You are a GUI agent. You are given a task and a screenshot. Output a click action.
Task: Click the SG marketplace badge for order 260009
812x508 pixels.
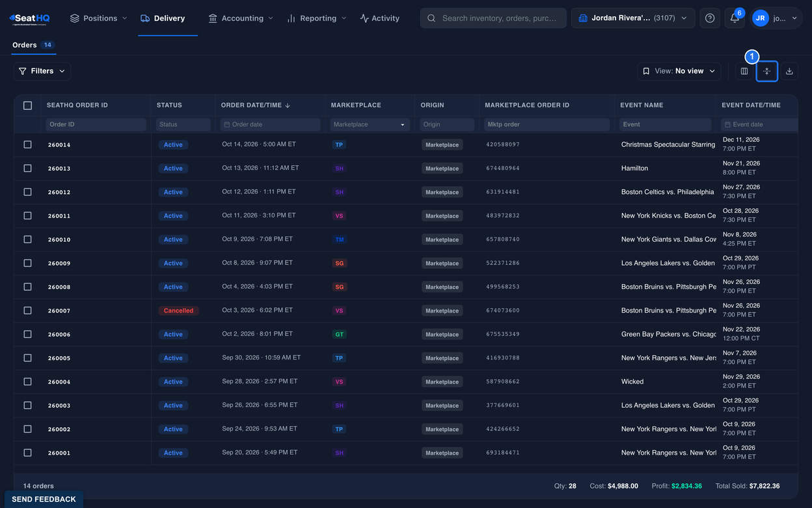[339, 263]
